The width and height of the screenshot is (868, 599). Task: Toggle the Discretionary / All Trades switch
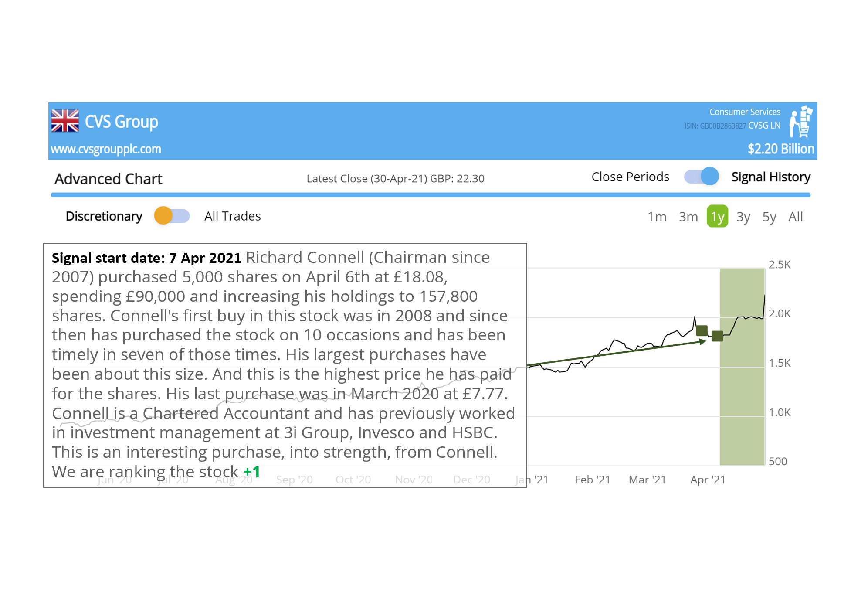[172, 216]
